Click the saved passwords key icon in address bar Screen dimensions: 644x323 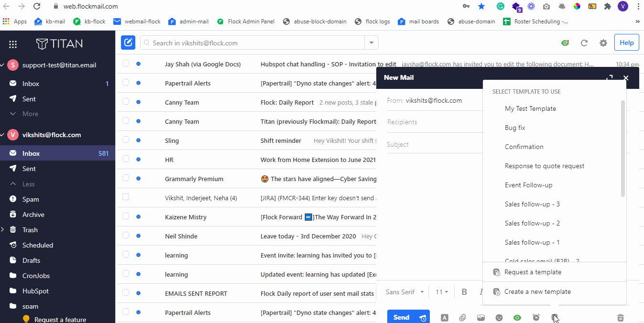[x=466, y=6]
